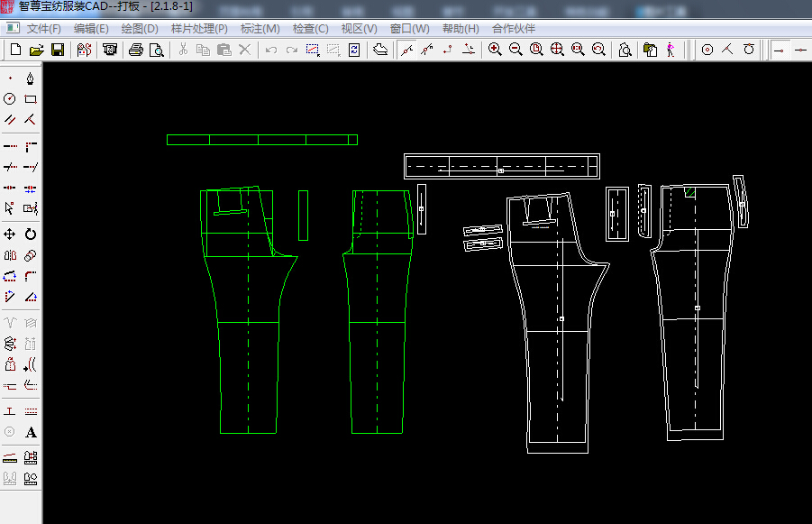The height and width of the screenshot is (524, 812).
Task: Open the 视区(V) menu
Action: (359, 29)
